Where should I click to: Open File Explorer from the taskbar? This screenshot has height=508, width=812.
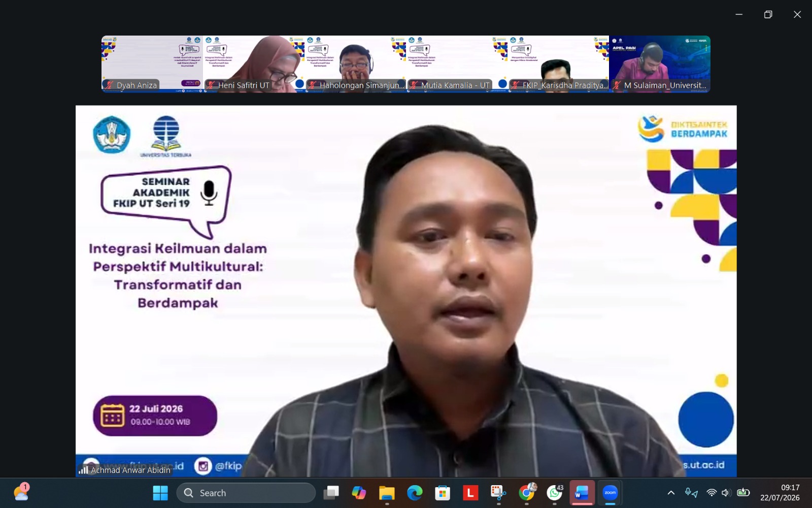coord(387,493)
